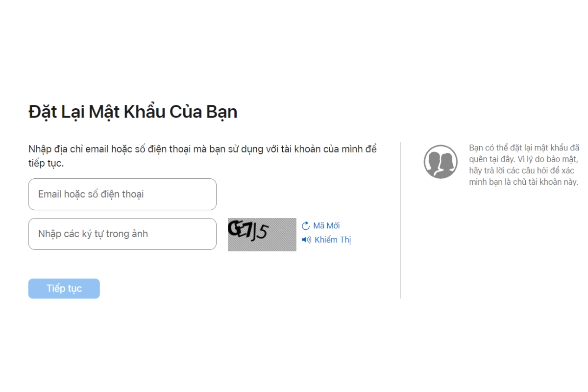
Task: Select the captcha picture to inspect it
Action: [262, 234]
